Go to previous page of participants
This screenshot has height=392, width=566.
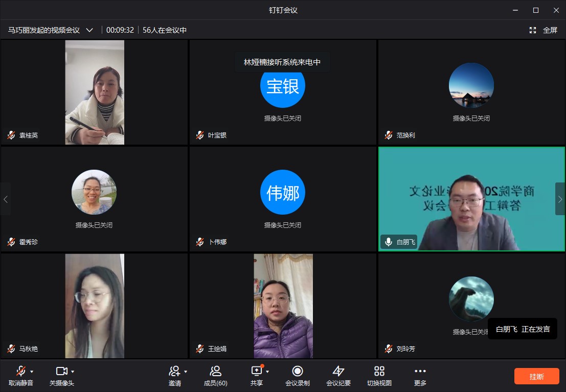6,199
